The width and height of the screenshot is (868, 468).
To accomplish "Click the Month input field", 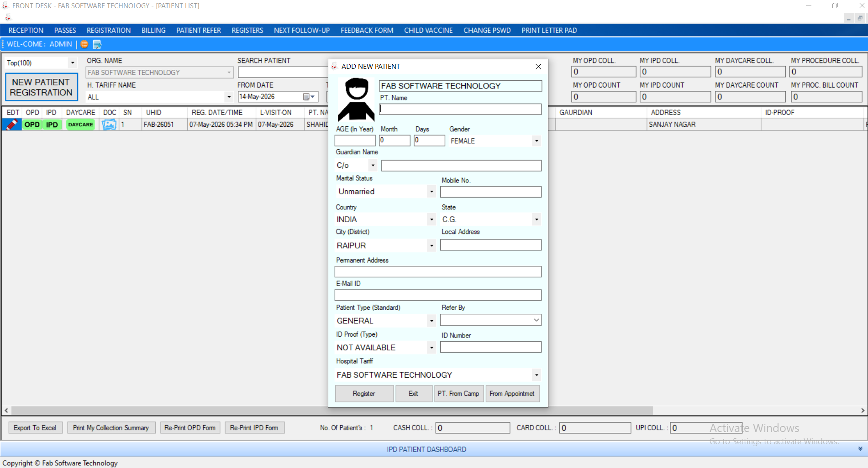I will [x=395, y=140].
